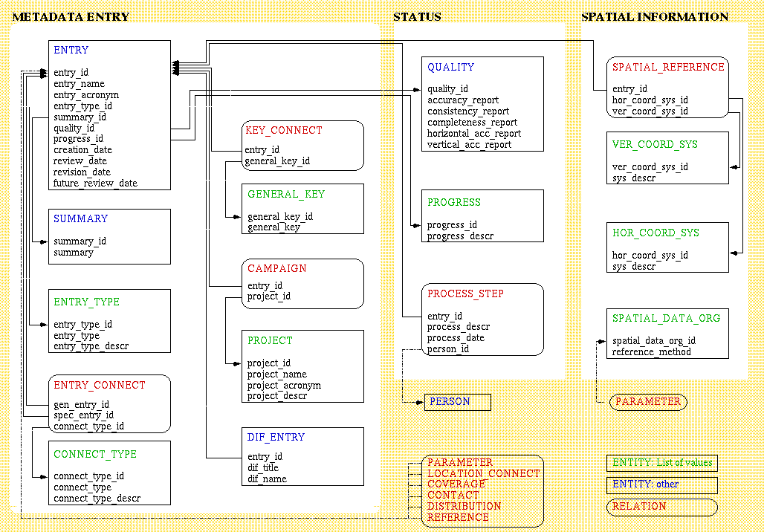This screenshot has width=764, height=532.
Task: Click the ENTRY entity box title
Action: 71,51
